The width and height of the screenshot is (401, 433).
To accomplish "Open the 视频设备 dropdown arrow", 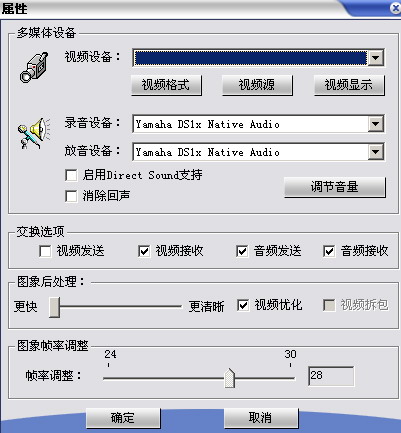I will (376, 58).
